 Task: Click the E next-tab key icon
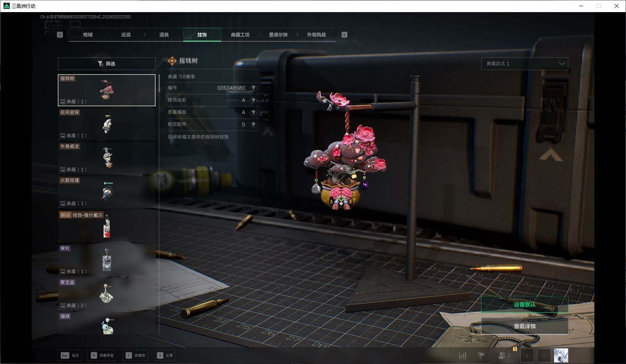point(344,35)
